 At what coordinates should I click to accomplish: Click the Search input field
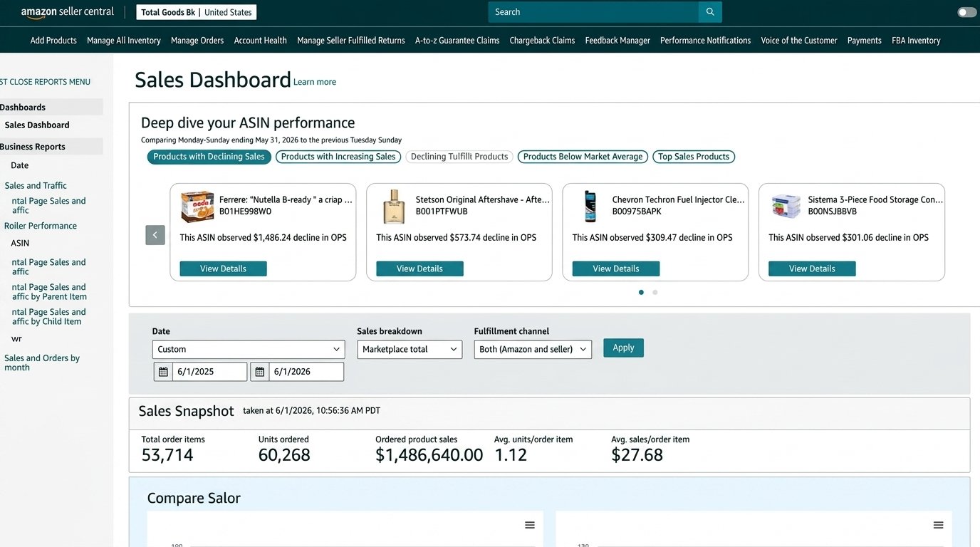click(593, 12)
